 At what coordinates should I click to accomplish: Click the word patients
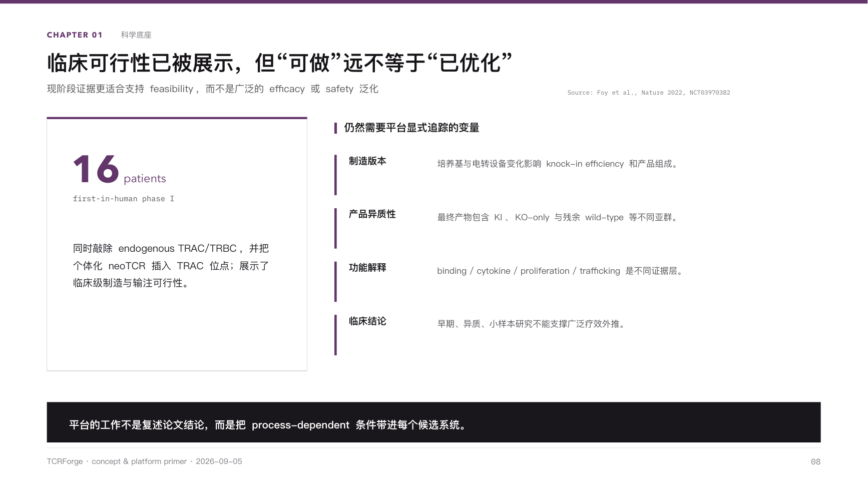(x=145, y=179)
